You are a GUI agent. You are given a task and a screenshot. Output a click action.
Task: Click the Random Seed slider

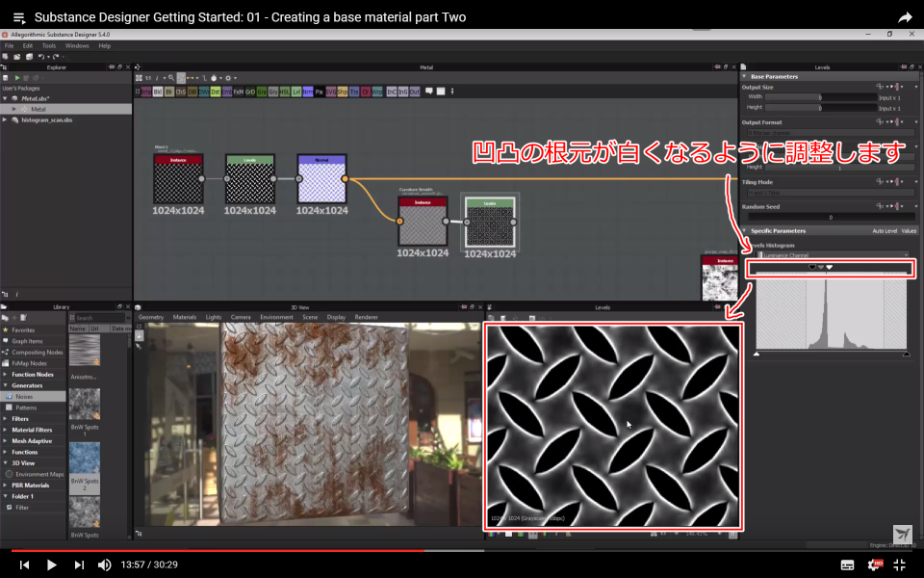(831, 218)
